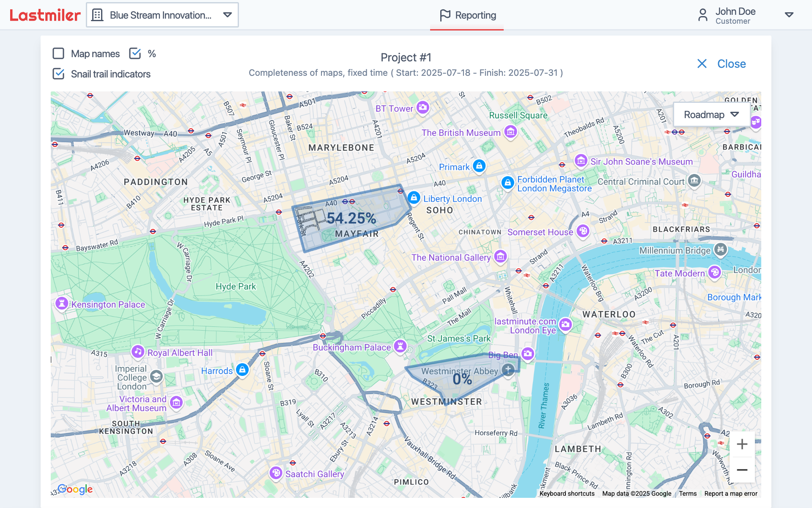Click the PADDINGTON district label
The image size is (812, 508).
point(156,182)
